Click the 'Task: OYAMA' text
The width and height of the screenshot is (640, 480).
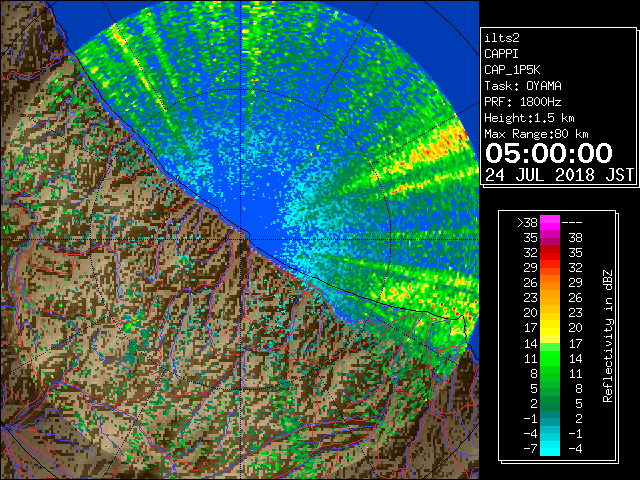(523, 86)
